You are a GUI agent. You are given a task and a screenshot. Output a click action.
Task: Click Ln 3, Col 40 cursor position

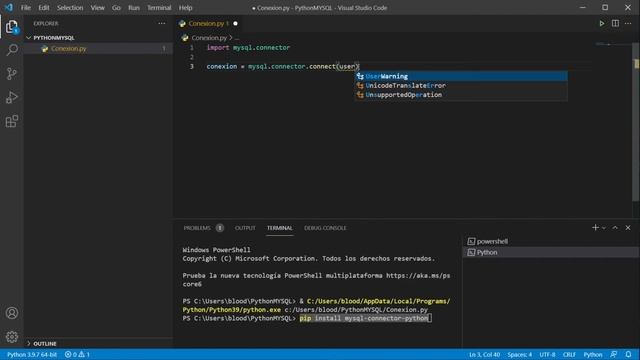click(484, 354)
